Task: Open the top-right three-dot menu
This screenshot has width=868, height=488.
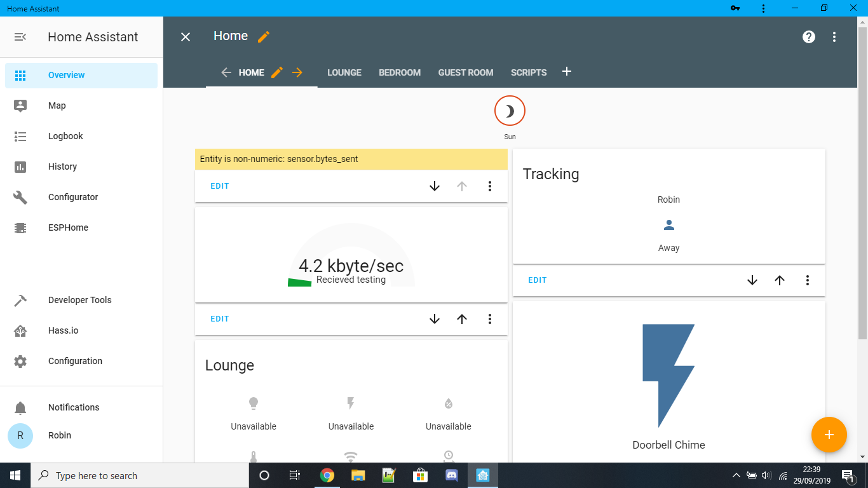Action: [834, 37]
